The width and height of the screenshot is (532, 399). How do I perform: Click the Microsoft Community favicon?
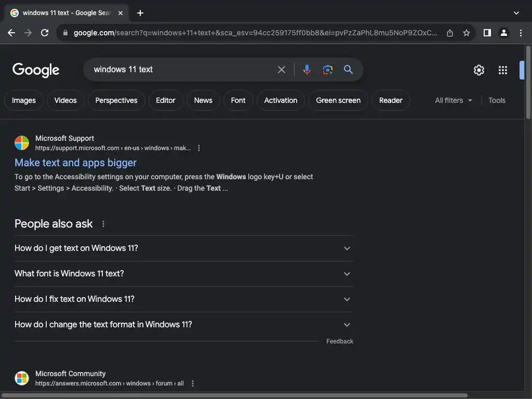coord(22,378)
